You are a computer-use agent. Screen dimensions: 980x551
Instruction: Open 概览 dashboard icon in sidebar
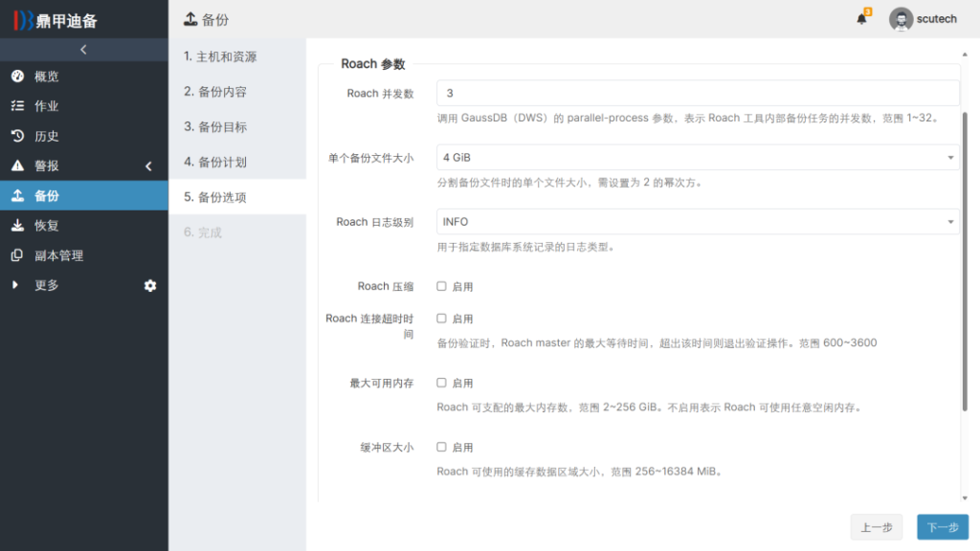pyautogui.click(x=17, y=77)
